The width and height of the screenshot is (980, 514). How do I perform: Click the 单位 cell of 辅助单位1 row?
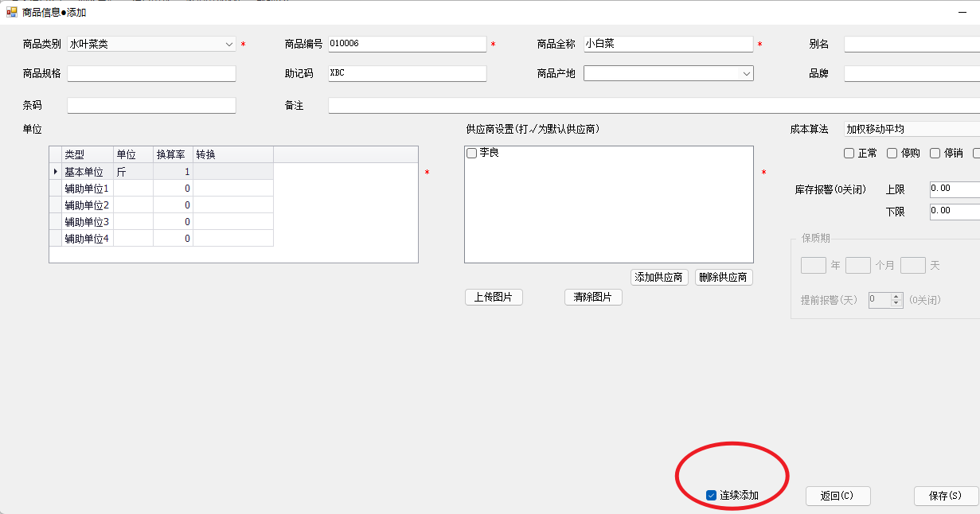[x=133, y=189]
